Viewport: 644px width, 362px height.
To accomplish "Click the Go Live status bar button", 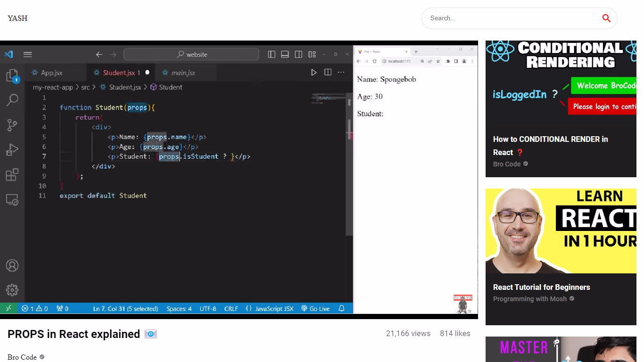I will [x=315, y=309].
